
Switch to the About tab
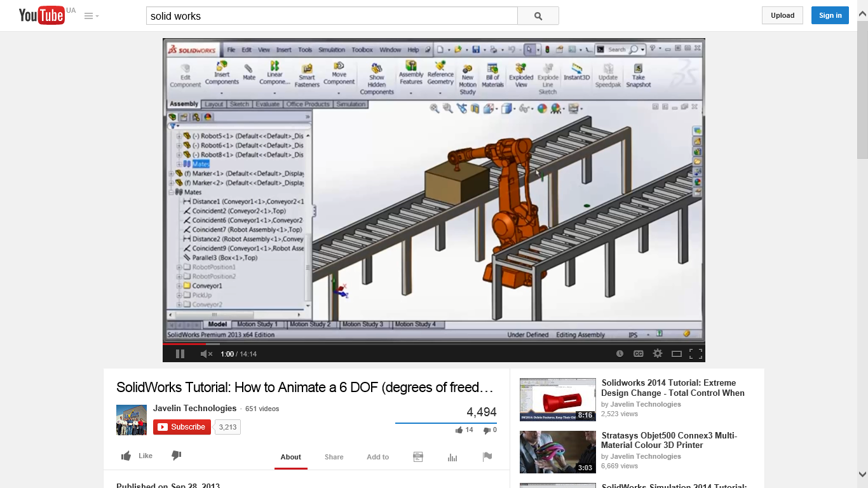click(x=291, y=457)
